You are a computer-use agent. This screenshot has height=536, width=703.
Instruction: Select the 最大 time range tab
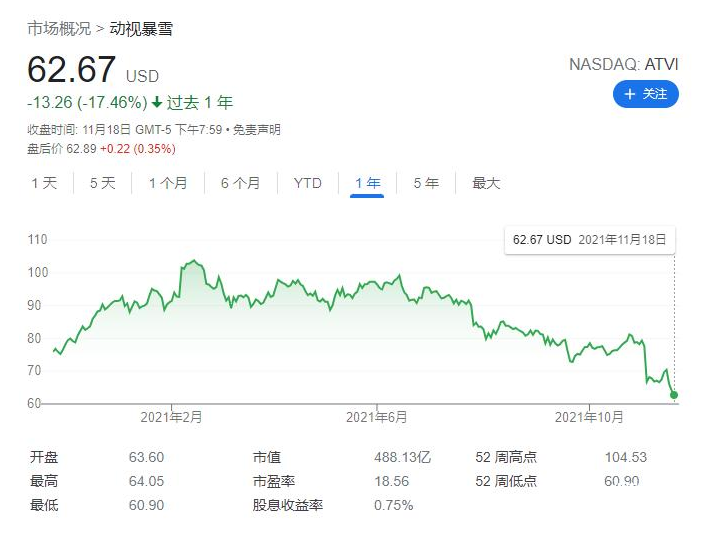pos(486,183)
